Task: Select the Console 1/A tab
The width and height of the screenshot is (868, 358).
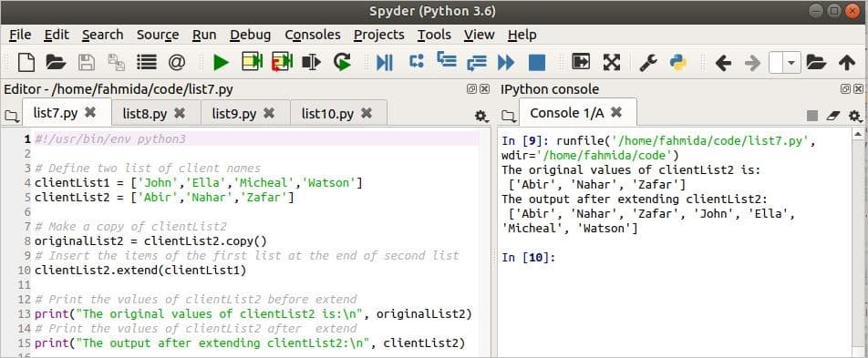Action: tap(567, 113)
